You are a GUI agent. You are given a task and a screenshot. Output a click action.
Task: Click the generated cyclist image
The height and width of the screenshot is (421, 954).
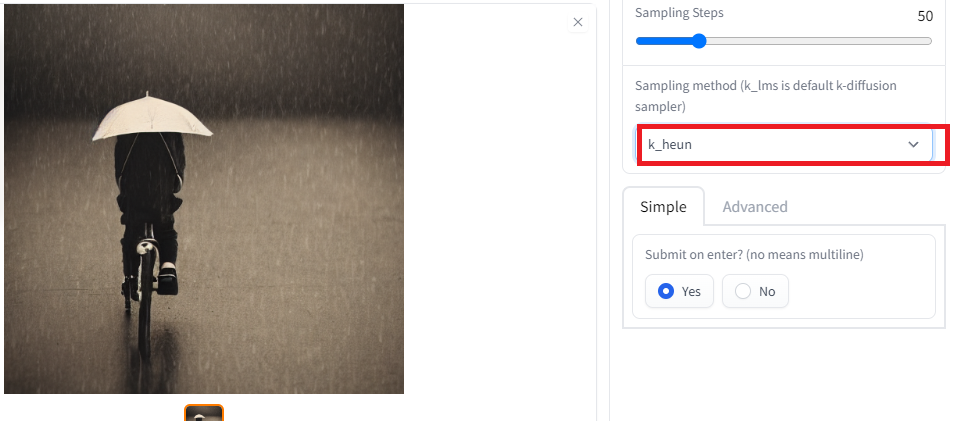pos(204,198)
